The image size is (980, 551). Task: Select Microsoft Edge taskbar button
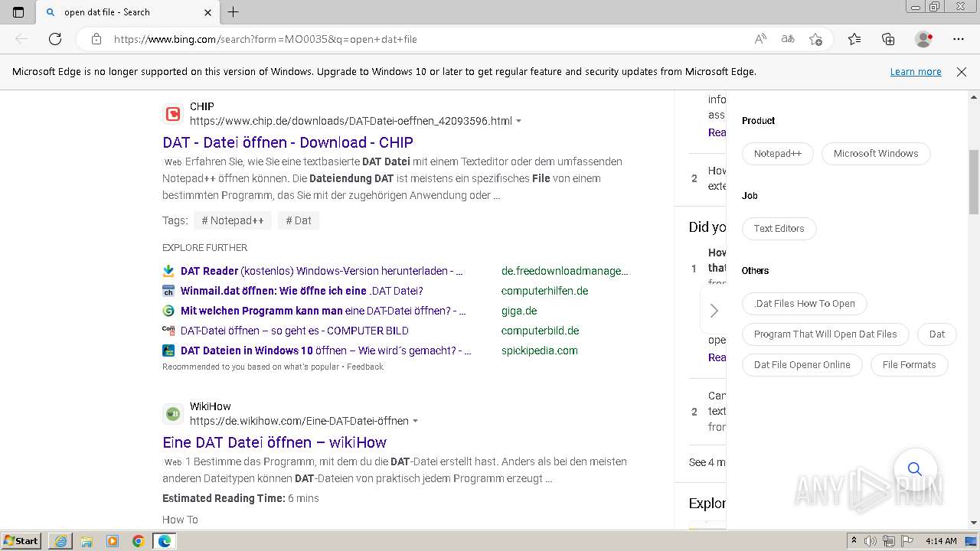point(164,541)
